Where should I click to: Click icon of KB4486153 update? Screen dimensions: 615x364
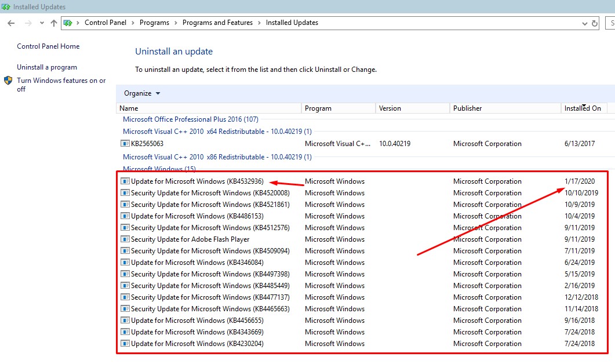point(125,216)
